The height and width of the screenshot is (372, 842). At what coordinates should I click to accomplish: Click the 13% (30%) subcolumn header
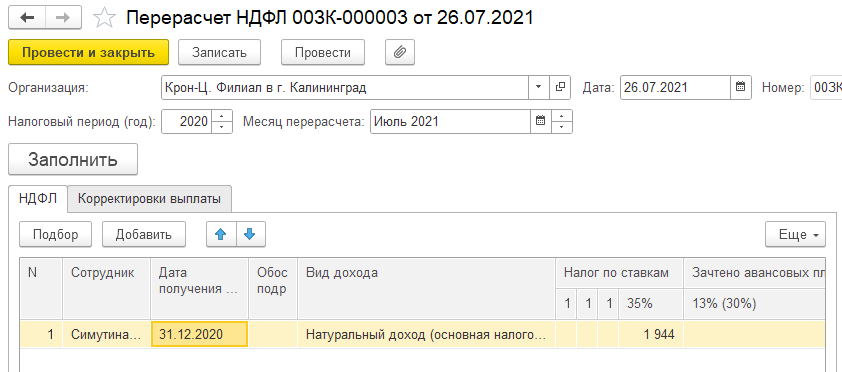(754, 304)
